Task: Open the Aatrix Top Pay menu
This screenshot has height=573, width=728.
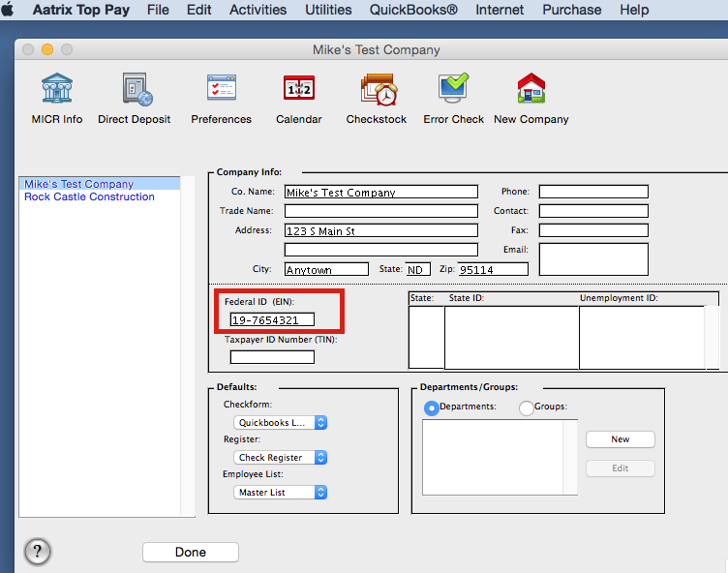Action: coord(80,10)
